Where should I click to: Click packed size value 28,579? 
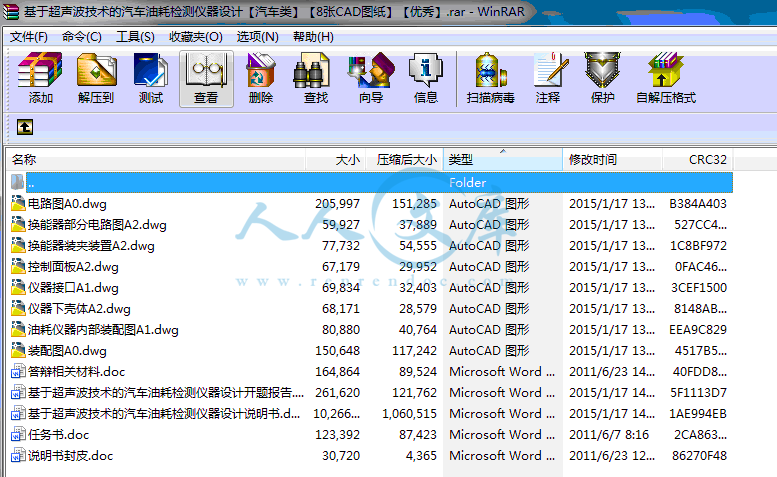418,309
